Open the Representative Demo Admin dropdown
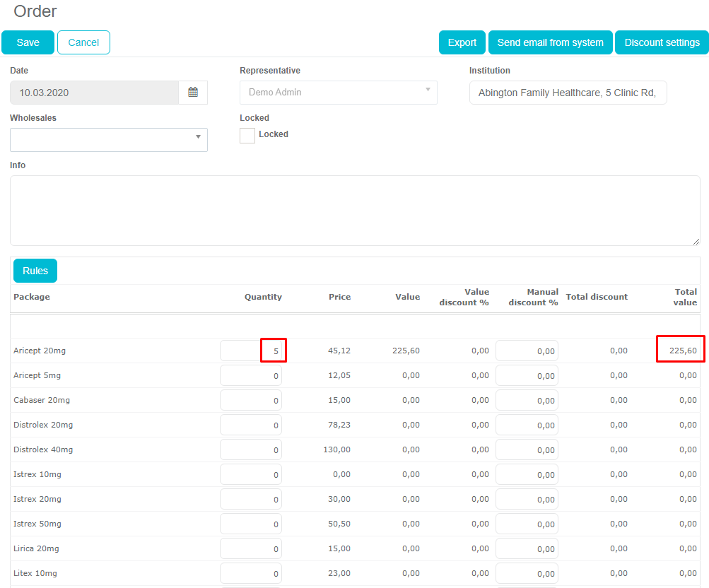Screen dimensions: 709x588 click(x=338, y=93)
